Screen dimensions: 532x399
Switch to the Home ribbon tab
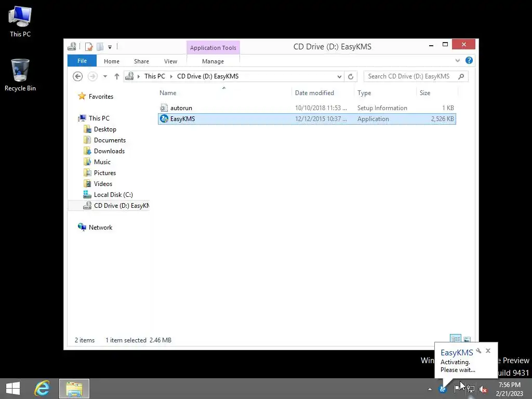[x=112, y=61]
